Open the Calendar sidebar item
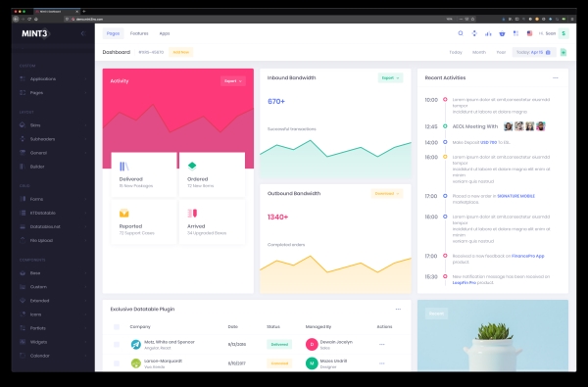Image resolution: width=588 pixels, height=387 pixels. [53, 356]
